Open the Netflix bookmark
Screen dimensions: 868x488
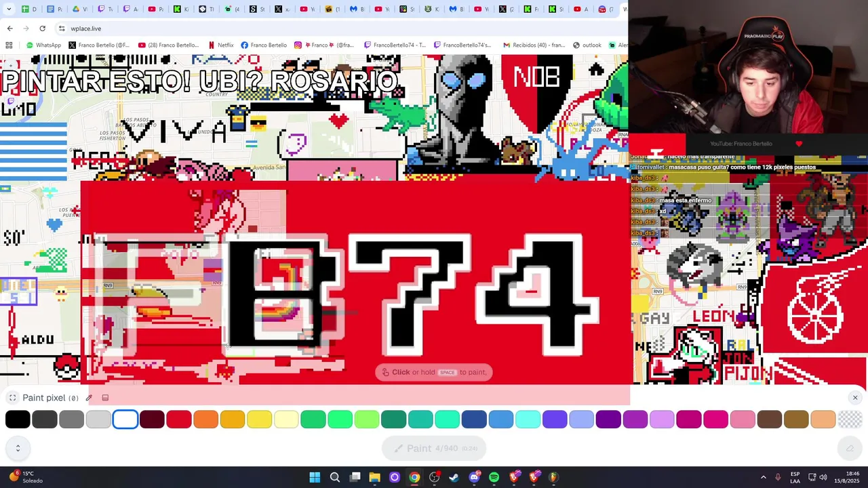pos(221,45)
